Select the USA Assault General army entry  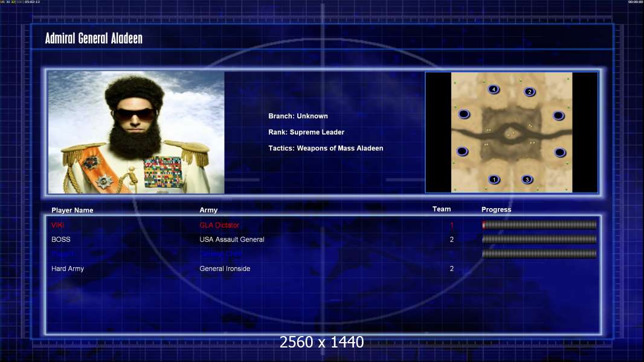click(x=231, y=240)
